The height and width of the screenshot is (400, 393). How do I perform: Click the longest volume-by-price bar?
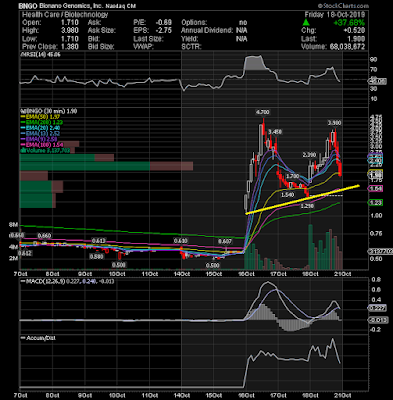(x=106, y=166)
